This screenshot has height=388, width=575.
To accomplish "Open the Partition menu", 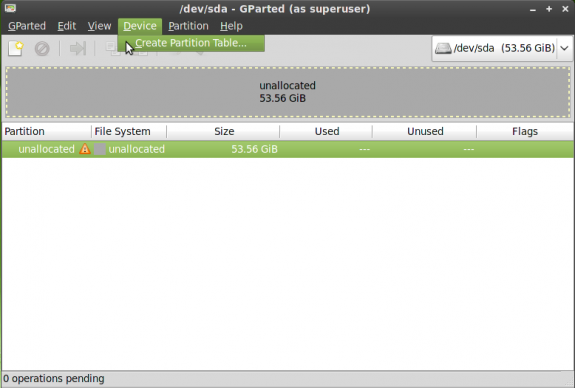I will pyautogui.click(x=188, y=26).
